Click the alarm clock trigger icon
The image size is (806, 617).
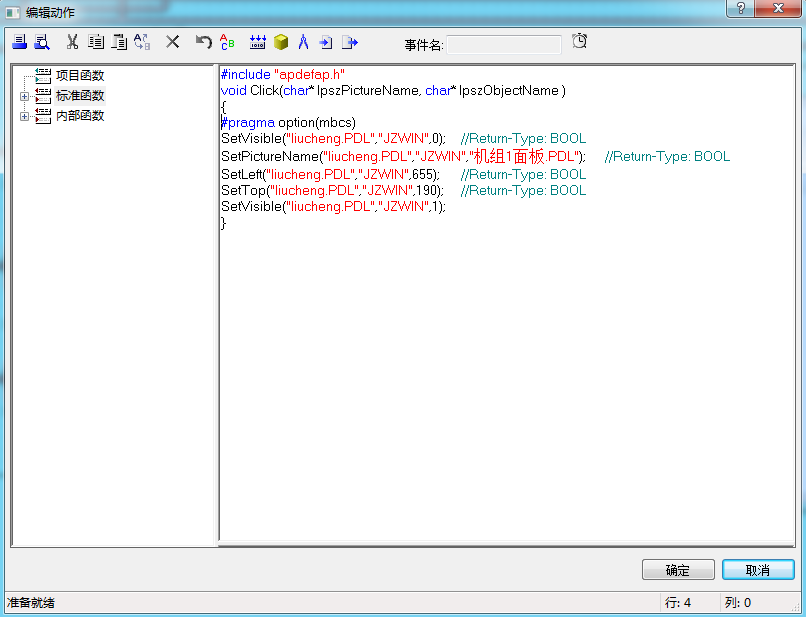point(579,41)
